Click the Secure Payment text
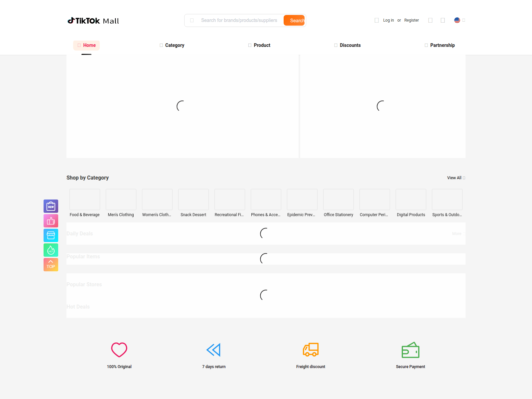 click(x=411, y=367)
